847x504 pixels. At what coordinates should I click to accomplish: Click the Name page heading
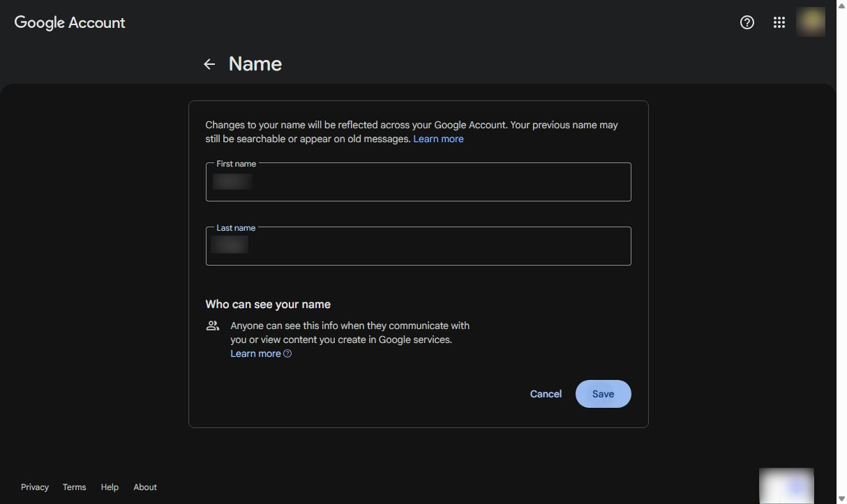[x=255, y=64]
